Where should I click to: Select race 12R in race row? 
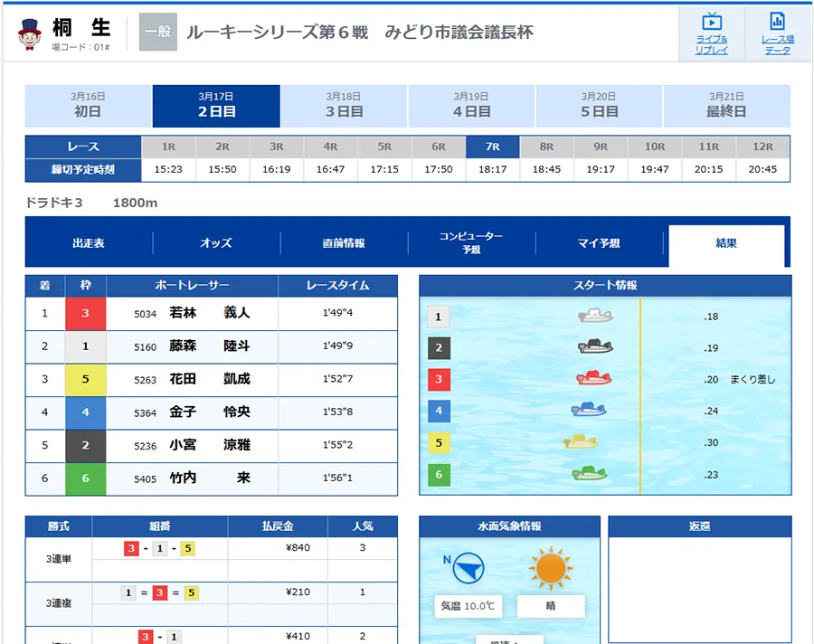762,147
